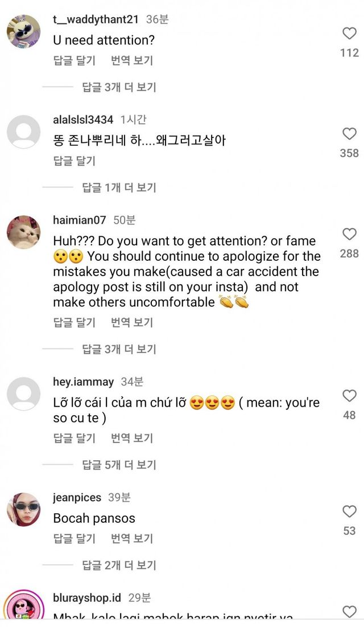Show 1 more reply under alalslsl3434

[119, 187]
